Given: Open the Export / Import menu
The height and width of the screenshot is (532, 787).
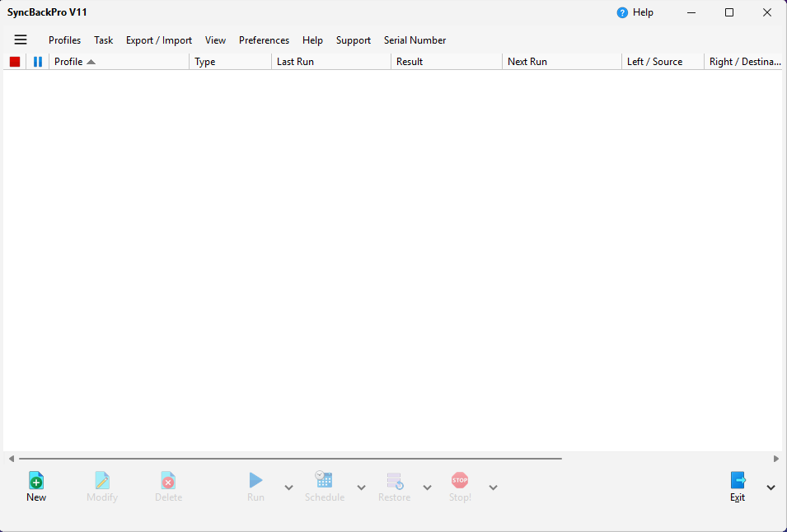Looking at the screenshot, I should click(159, 40).
